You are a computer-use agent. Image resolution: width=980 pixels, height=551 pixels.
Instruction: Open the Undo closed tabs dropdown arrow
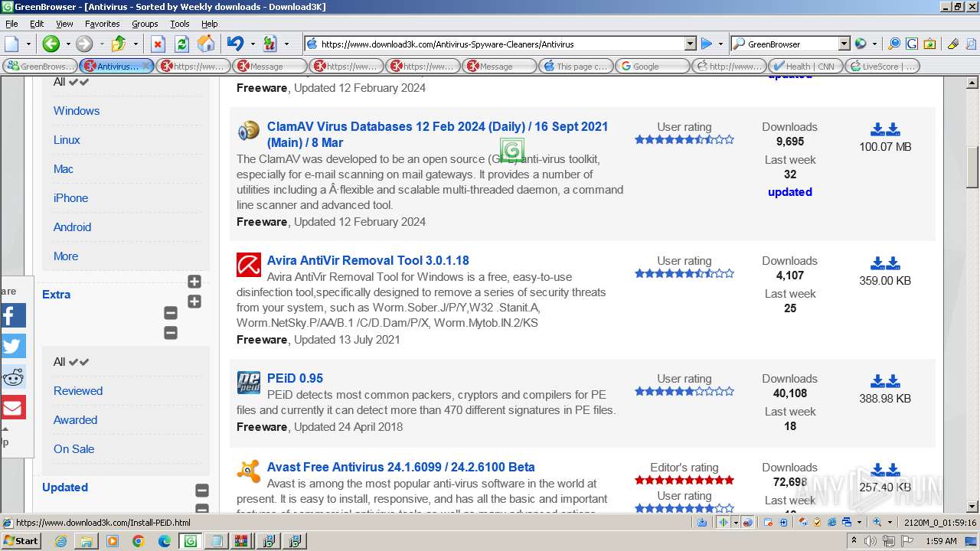coord(252,44)
